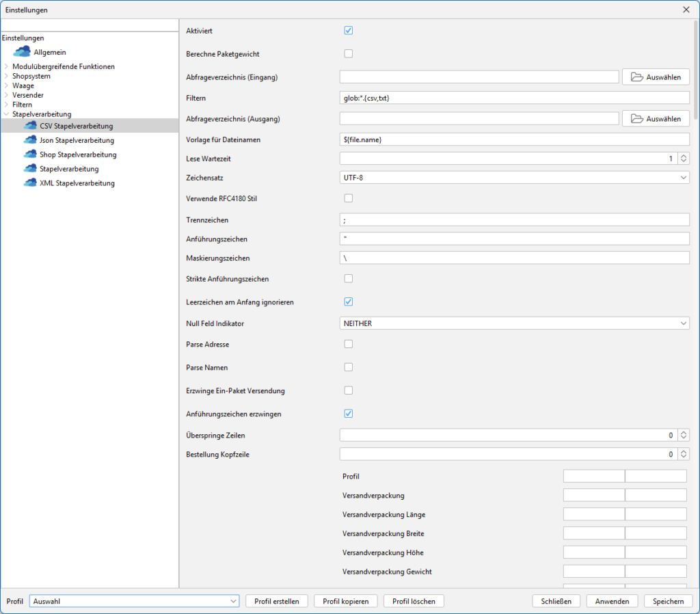Click the Profil erstellen button
The width and height of the screenshot is (700, 614).
(276, 601)
